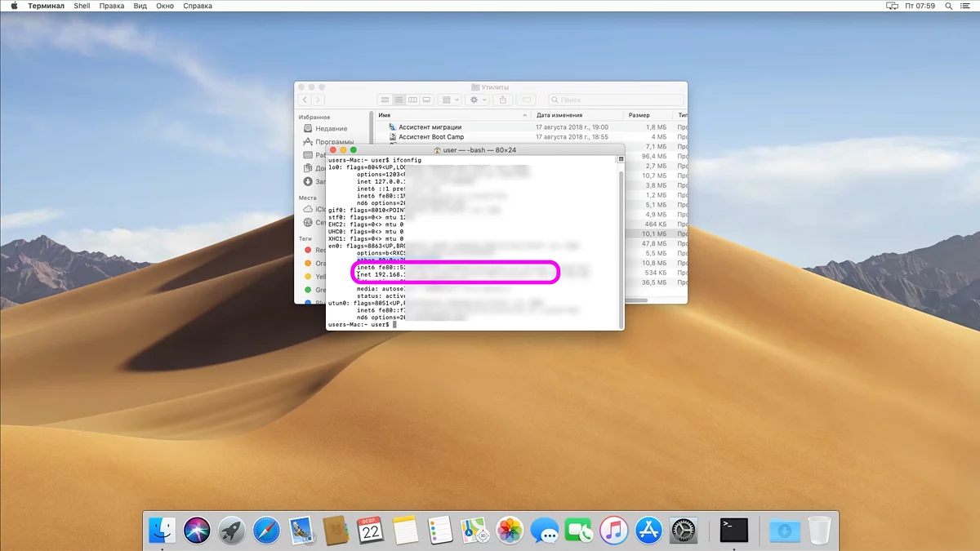Open the Finder action gear dropdown
Screen dimensions: 980x551
coord(476,100)
